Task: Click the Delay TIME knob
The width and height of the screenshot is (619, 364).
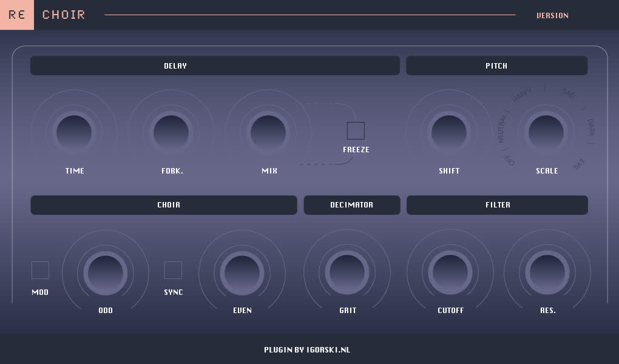Action: (x=74, y=133)
